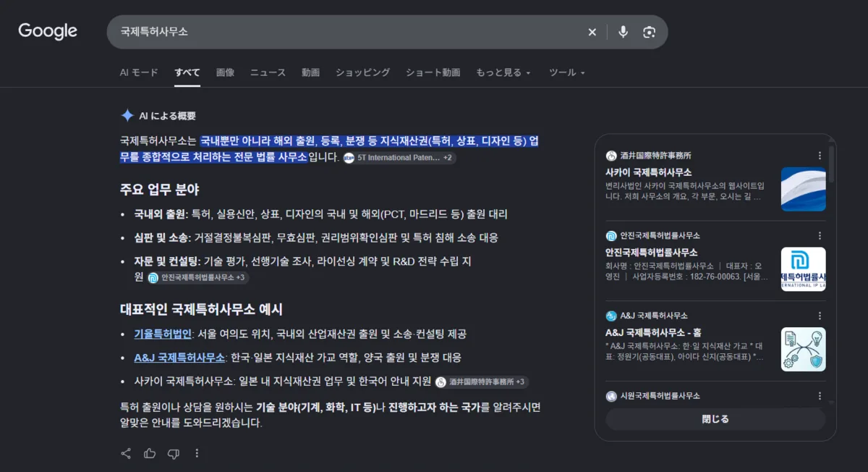
Task: Switch to the 画像 tab
Action: 225,72
